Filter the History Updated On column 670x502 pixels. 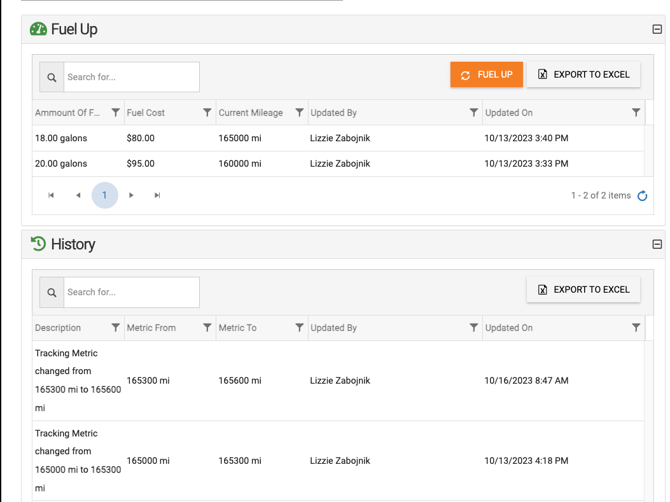[x=636, y=328]
